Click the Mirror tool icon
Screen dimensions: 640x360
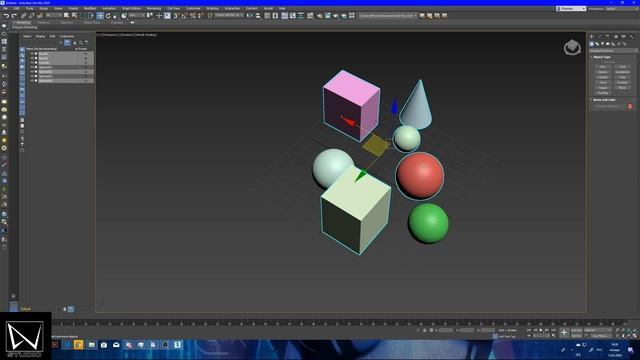point(250,16)
